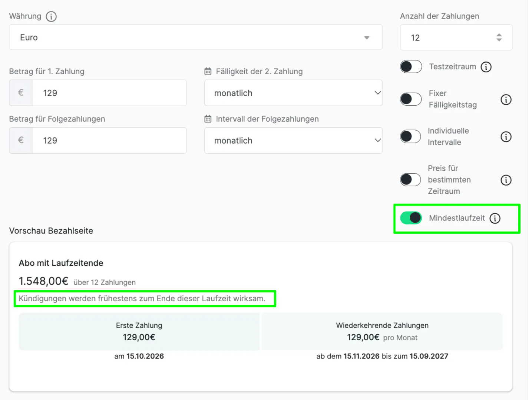The width and height of the screenshot is (532, 400).
Task: Click calendar icon next to Fälligkeit der 2. Zahlung
Action: (208, 71)
